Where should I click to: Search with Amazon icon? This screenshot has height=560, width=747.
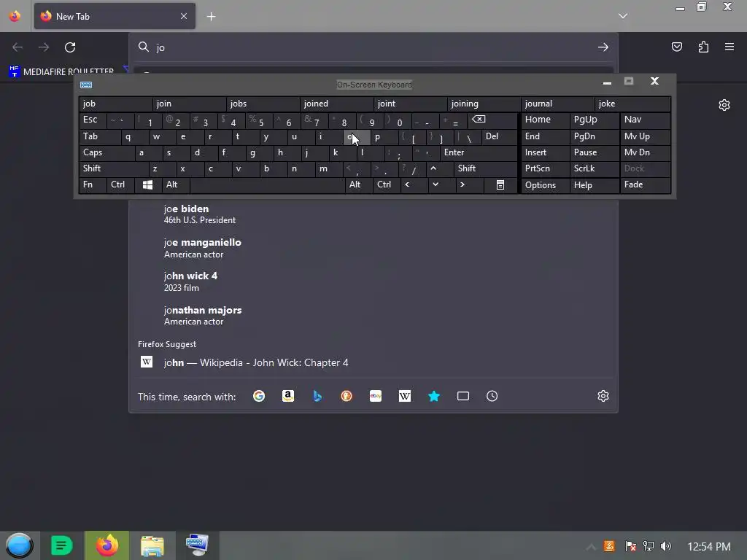(x=287, y=396)
